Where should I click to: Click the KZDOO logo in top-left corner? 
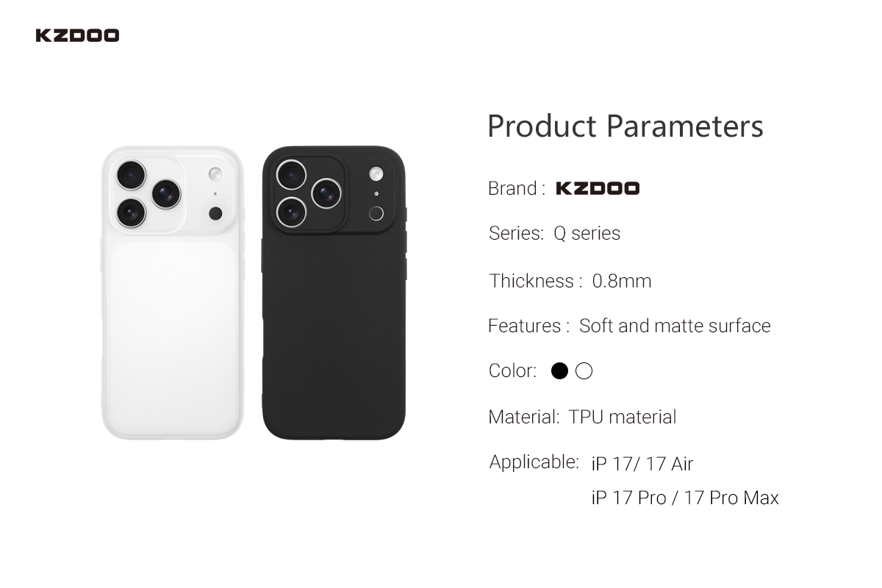[77, 35]
